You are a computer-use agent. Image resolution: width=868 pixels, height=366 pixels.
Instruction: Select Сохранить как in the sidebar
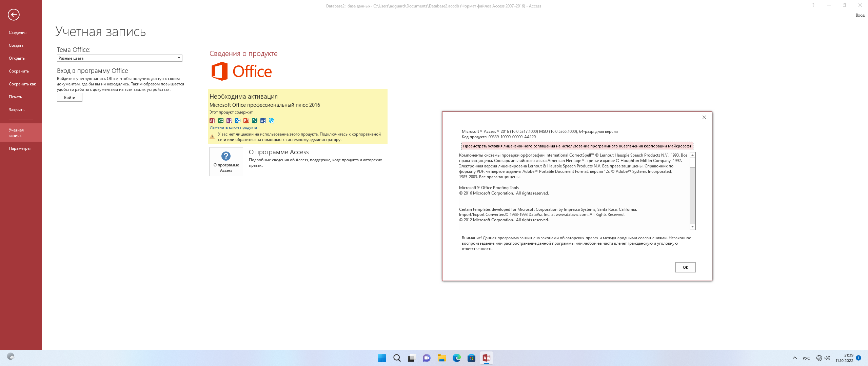click(x=22, y=84)
